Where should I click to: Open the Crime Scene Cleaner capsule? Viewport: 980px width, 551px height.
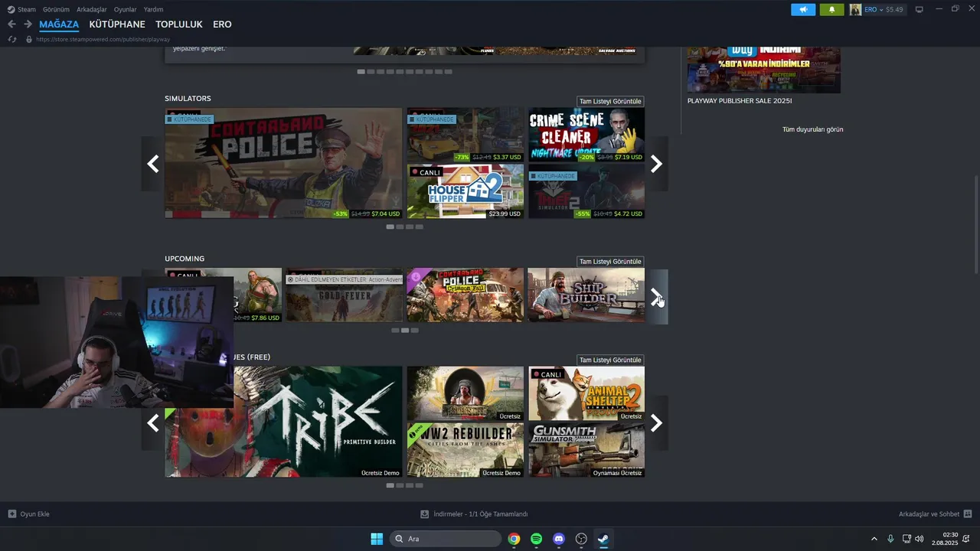[x=586, y=135]
